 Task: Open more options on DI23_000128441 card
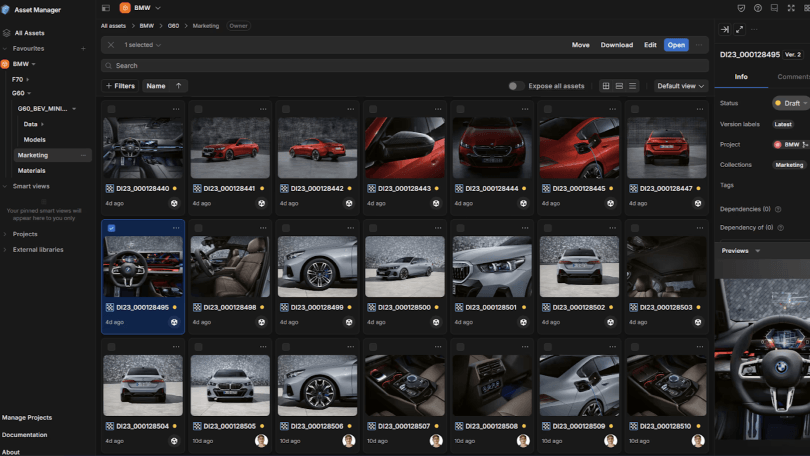tap(263, 109)
